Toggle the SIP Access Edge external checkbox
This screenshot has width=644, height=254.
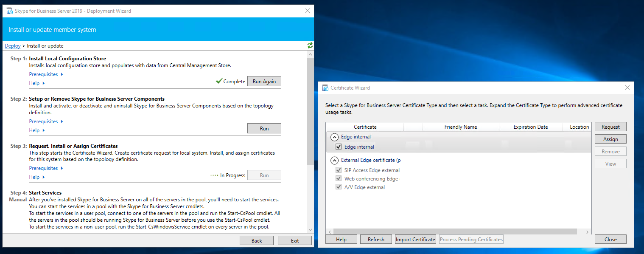[x=339, y=170]
